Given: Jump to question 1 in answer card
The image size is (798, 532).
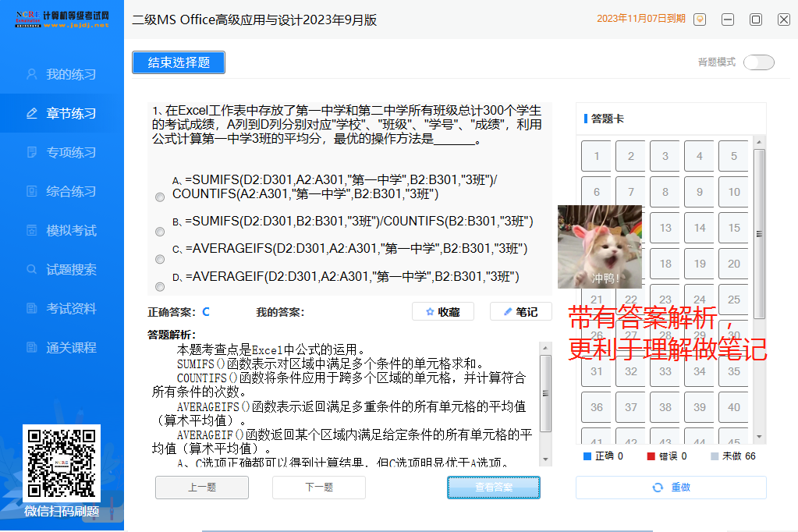Looking at the screenshot, I should 597,156.
